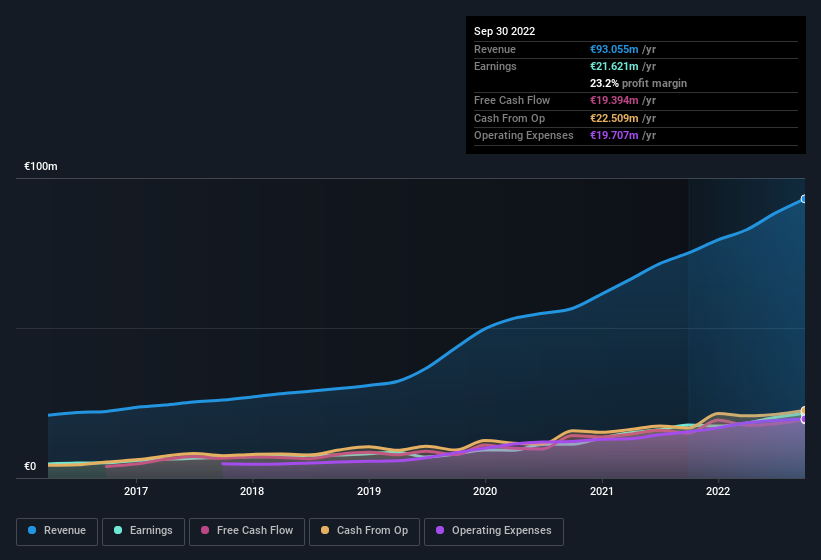Click the 2018 x-axis label

click(x=252, y=491)
